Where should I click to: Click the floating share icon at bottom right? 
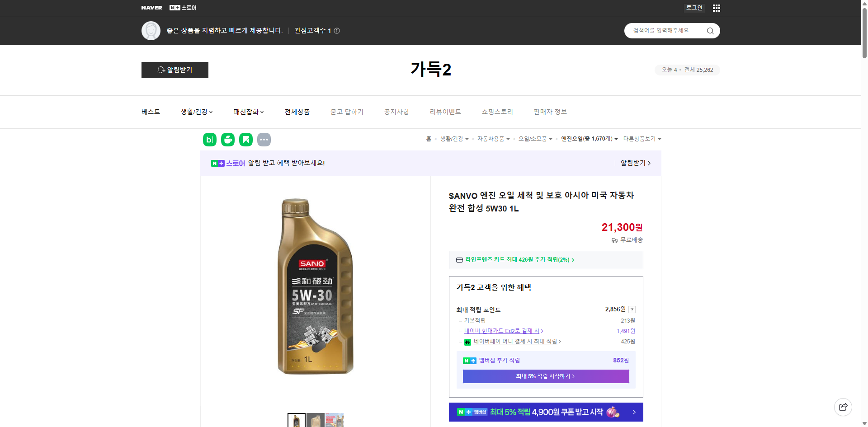(x=843, y=407)
